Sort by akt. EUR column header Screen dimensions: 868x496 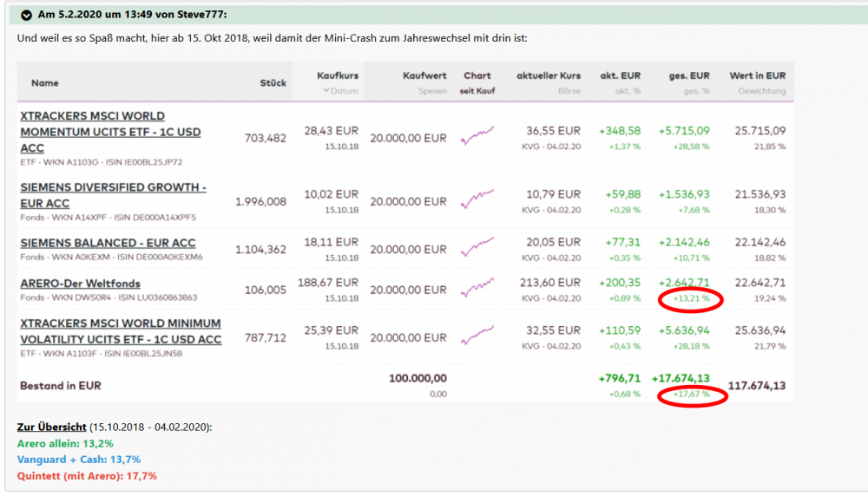pyautogui.click(x=620, y=75)
